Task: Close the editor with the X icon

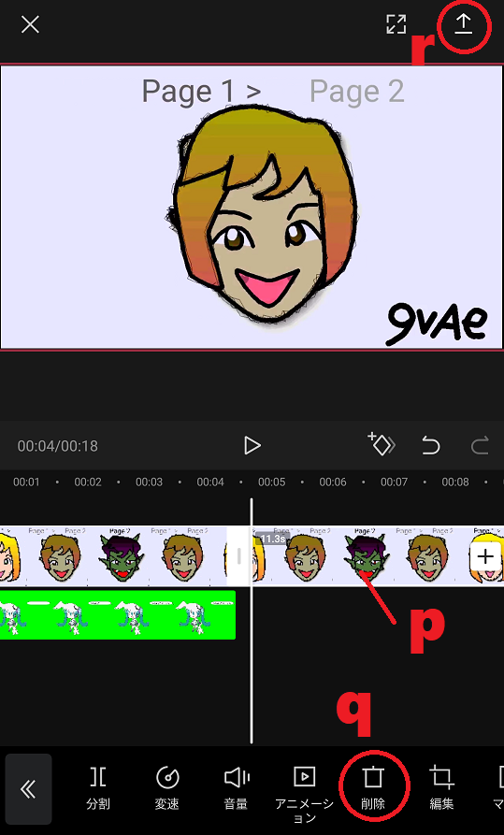Action: tap(30, 24)
